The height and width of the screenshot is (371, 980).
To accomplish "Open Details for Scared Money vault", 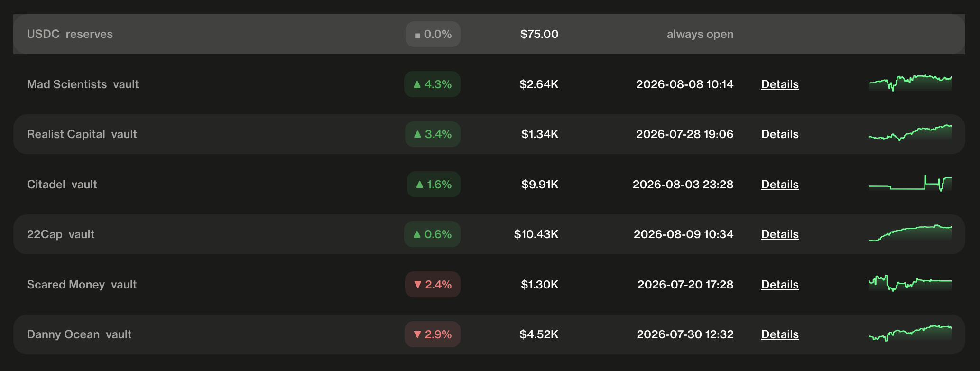I will [780, 285].
